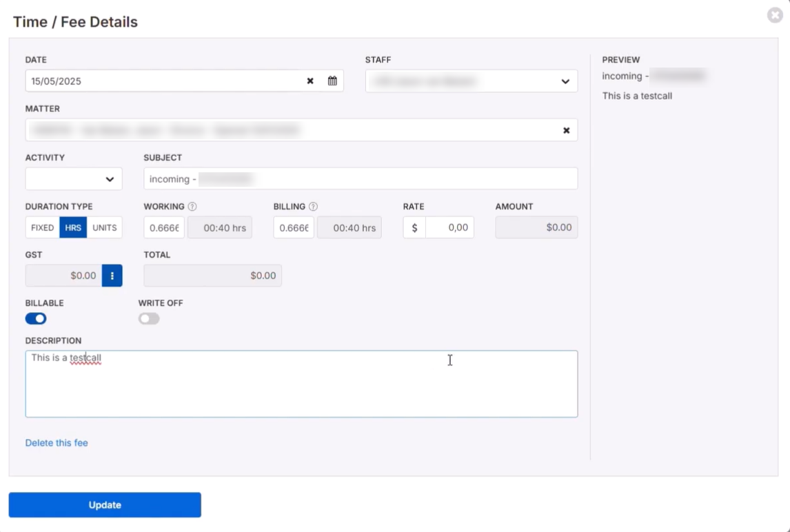Select UNITS duration type
The image size is (790, 532).
click(105, 227)
